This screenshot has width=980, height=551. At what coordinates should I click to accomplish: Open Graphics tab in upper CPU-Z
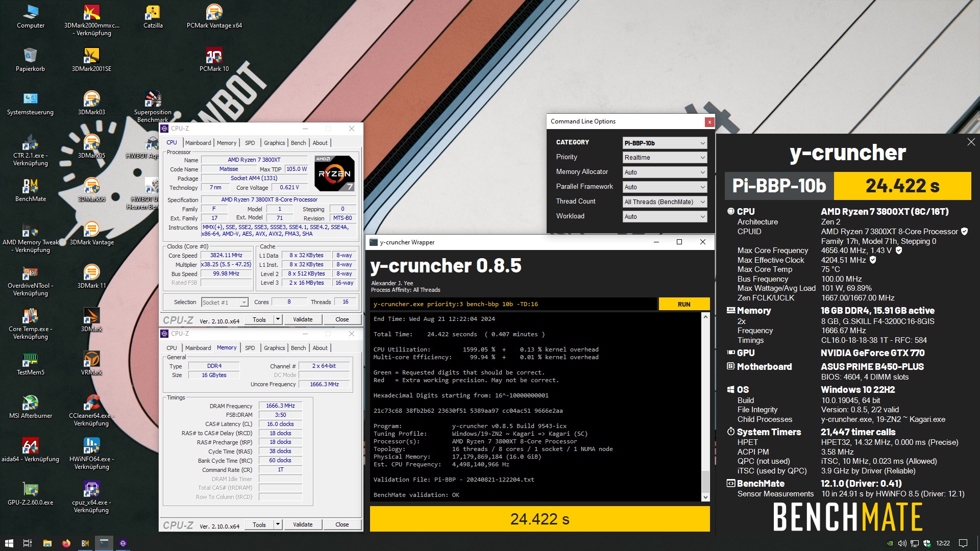coord(274,143)
